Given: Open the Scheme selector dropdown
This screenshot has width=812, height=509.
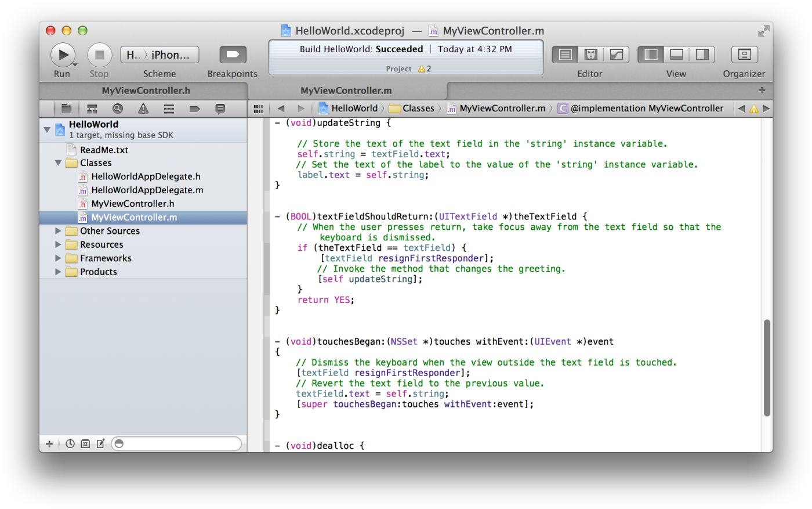Looking at the screenshot, I should coord(159,55).
